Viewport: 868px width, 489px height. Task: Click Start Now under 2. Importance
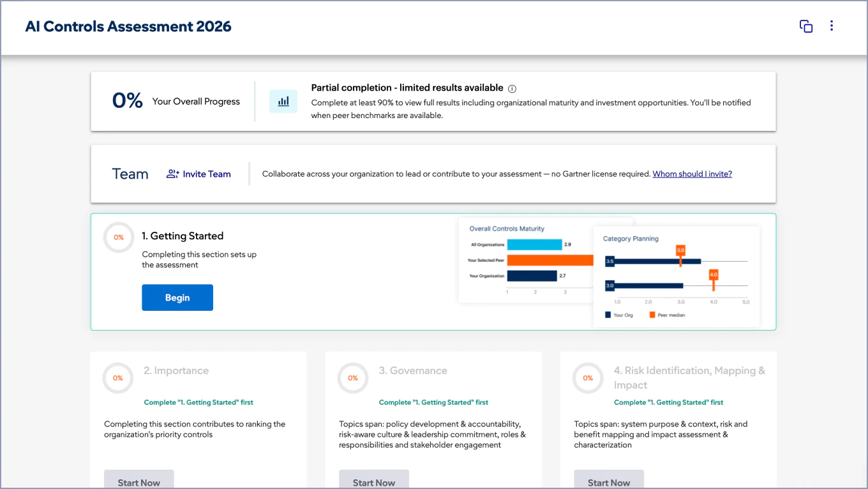[139, 480]
